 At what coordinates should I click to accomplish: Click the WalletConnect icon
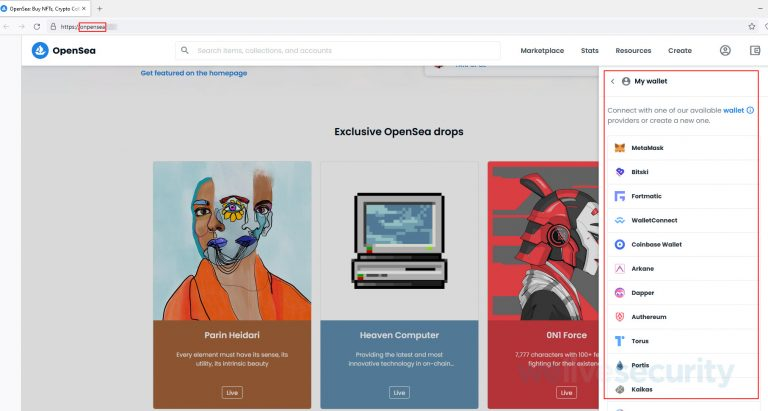tap(620, 220)
